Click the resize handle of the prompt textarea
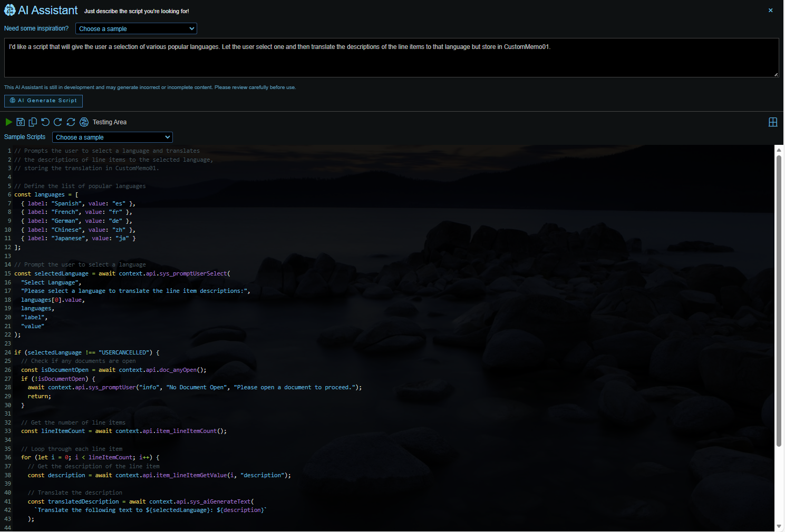The width and height of the screenshot is (785, 532). tap(776, 74)
